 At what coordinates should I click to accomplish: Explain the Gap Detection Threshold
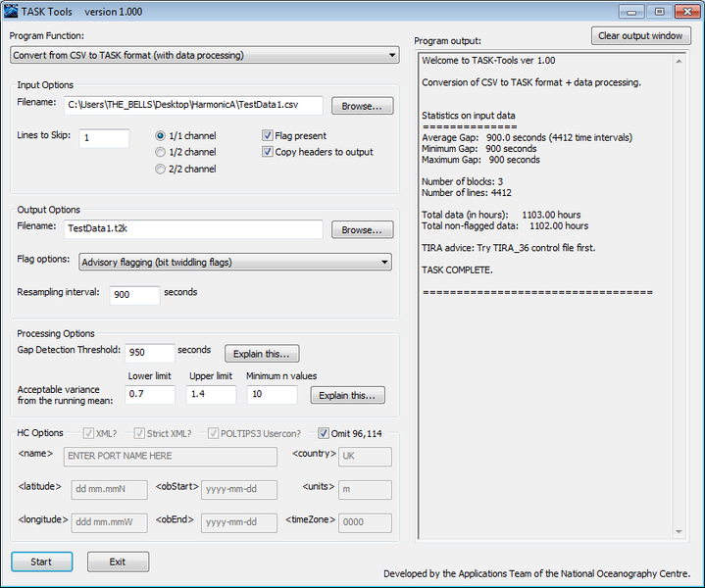(x=262, y=354)
